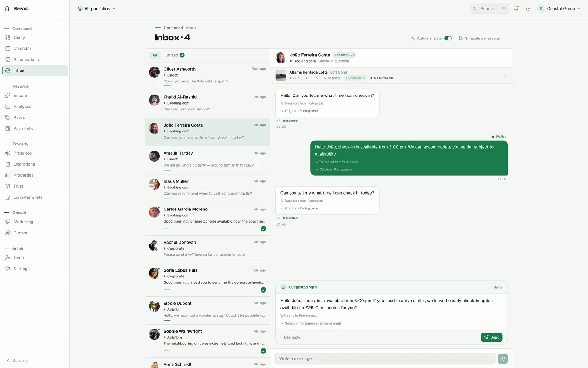Open the Calendar sidebar icon
588x368 pixels.
pos(8,49)
